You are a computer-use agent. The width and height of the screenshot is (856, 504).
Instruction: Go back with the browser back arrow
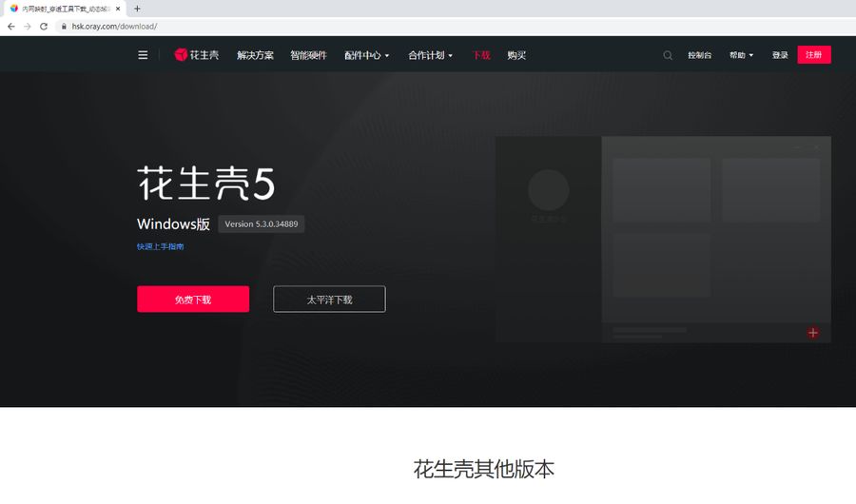click(10, 27)
